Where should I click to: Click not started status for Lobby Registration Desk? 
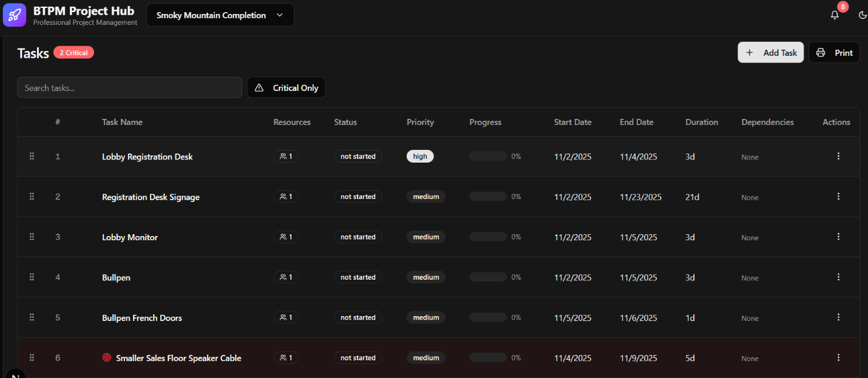coord(358,157)
